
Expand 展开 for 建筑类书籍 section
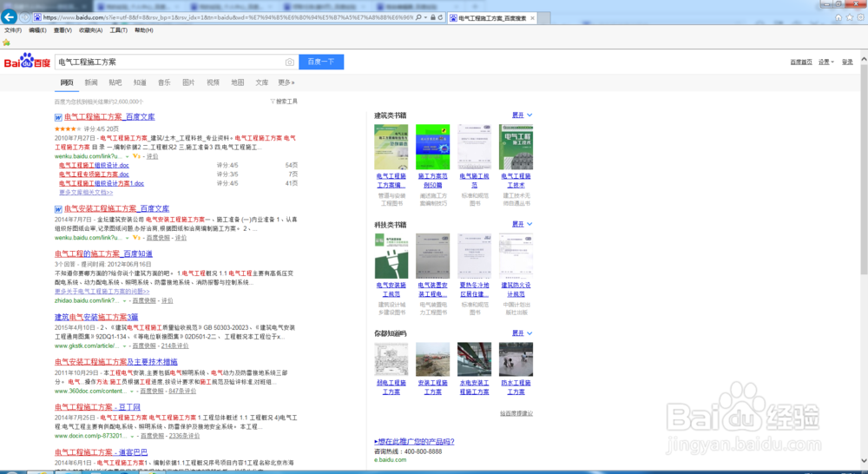(522, 115)
